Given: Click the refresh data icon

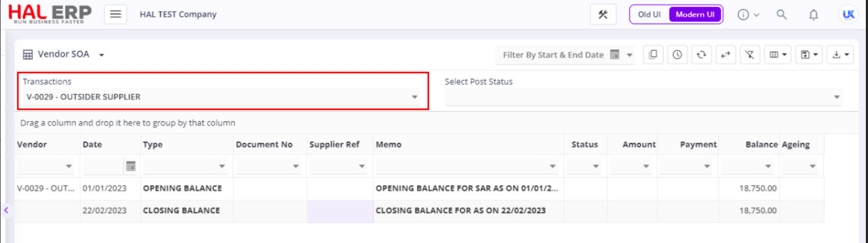Looking at the screenshot, I should click(701, 55).
